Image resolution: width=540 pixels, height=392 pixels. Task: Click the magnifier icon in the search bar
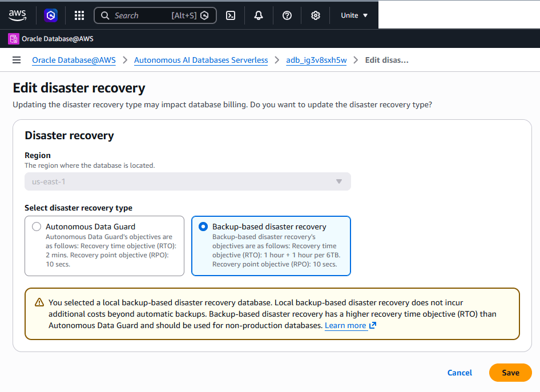pos(105,15)
